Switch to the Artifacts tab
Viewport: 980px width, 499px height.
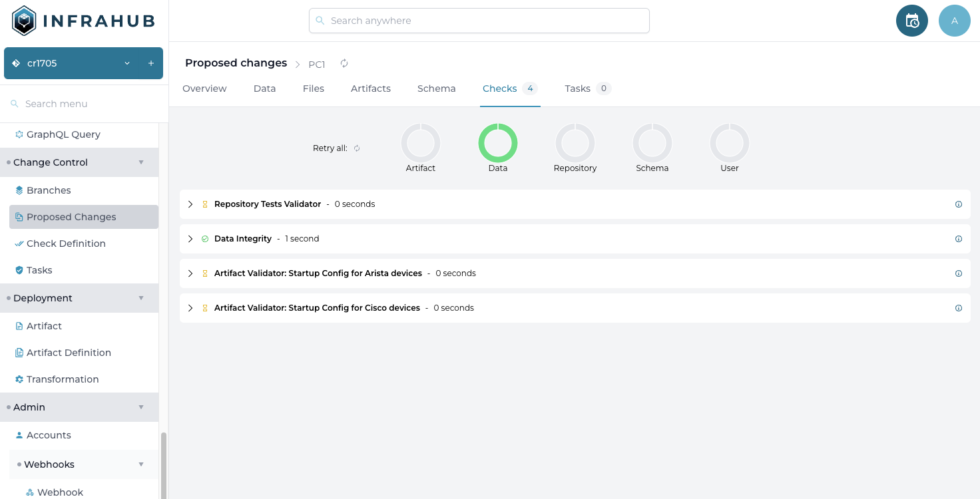click(x=370, y=88)
